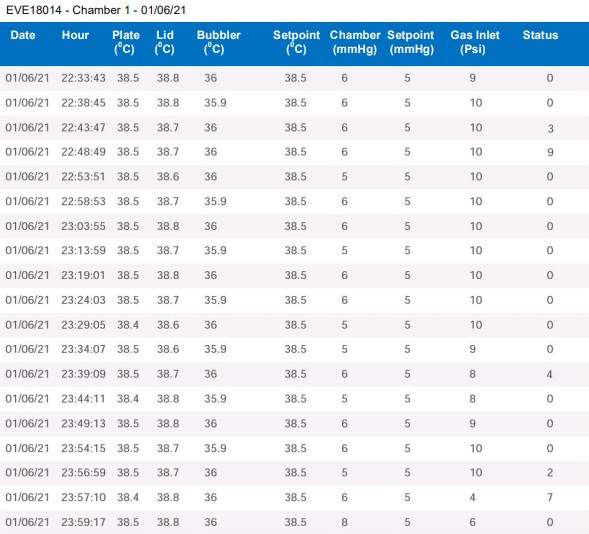This screenshot has width=589, height=534.
Task: Select the Hour column header
Action: (75, 35)
